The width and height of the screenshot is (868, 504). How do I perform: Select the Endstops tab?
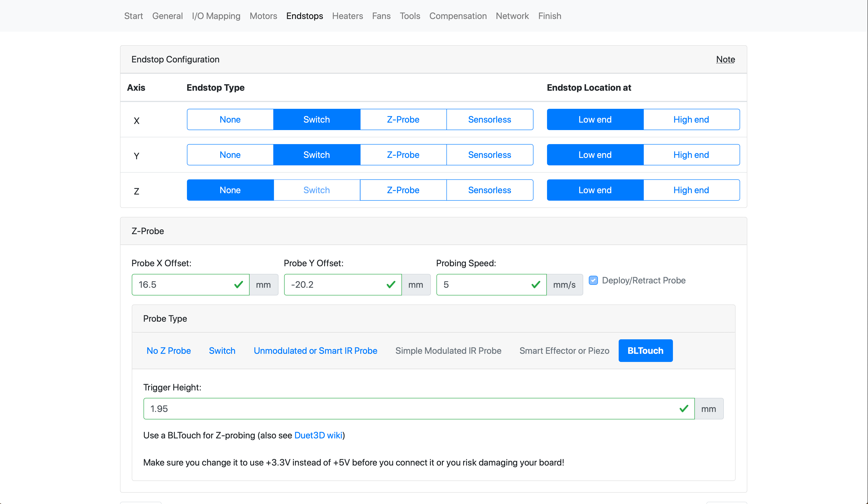pos(304,16)
